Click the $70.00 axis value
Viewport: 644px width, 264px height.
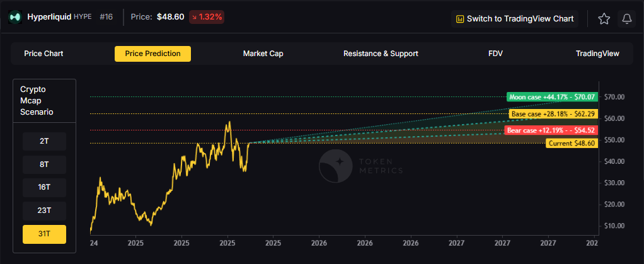[614, 97]
